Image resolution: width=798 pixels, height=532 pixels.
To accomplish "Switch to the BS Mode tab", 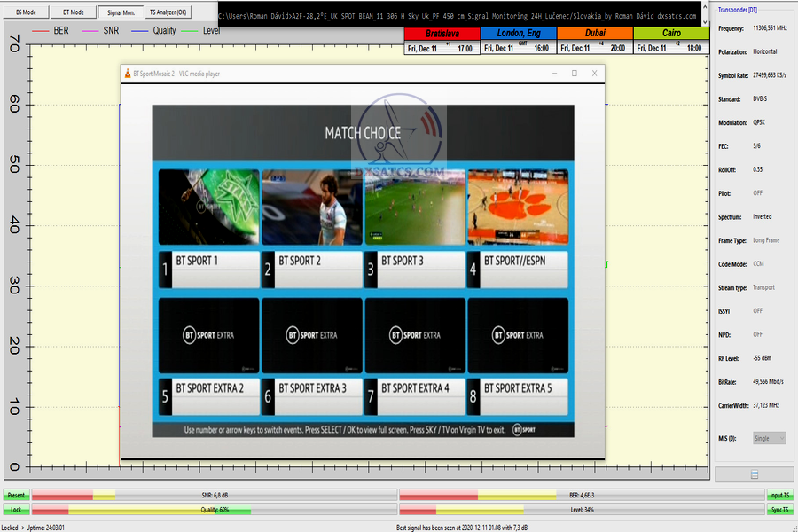I will [x=27, y=12].
